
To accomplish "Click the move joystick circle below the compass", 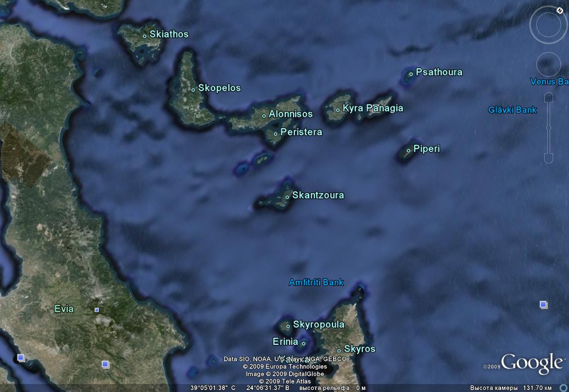I will [549, 64].
